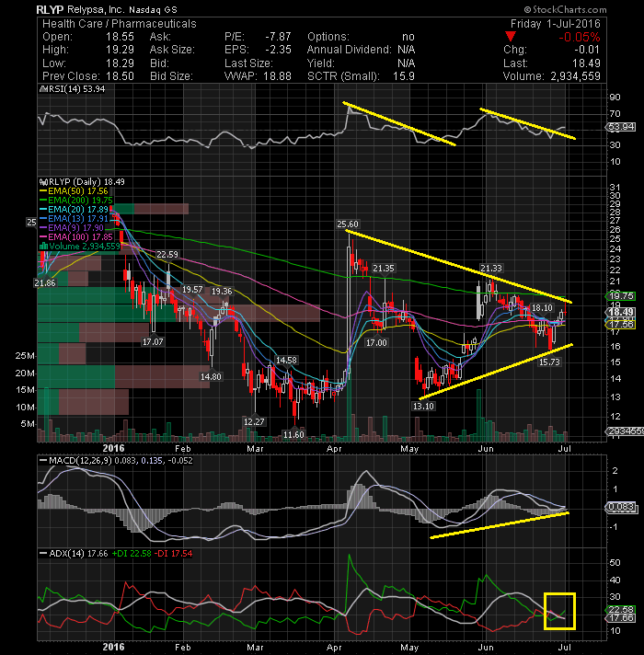
Task: Click the P/E value -7.87
Action: pos(278,37)
